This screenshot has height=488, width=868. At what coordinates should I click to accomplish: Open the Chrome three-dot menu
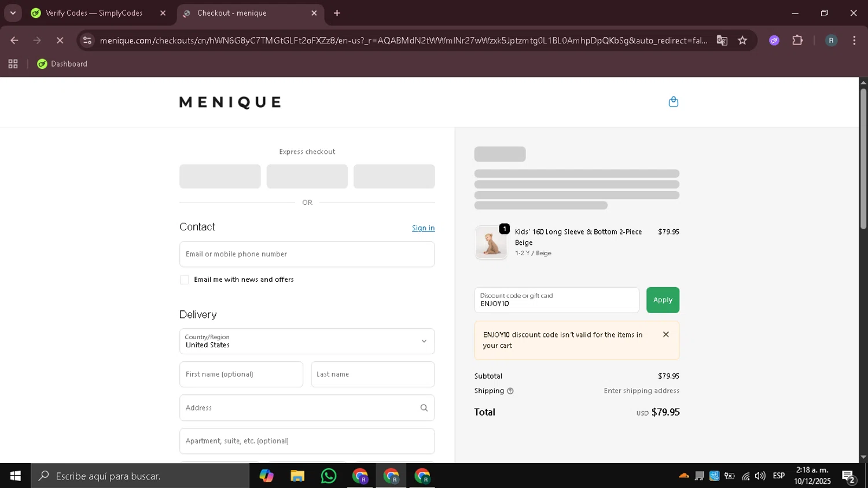[x=854, y=41]
